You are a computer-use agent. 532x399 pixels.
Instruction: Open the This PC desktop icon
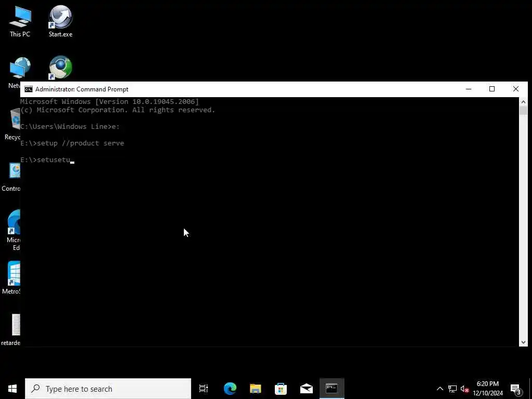20,21
